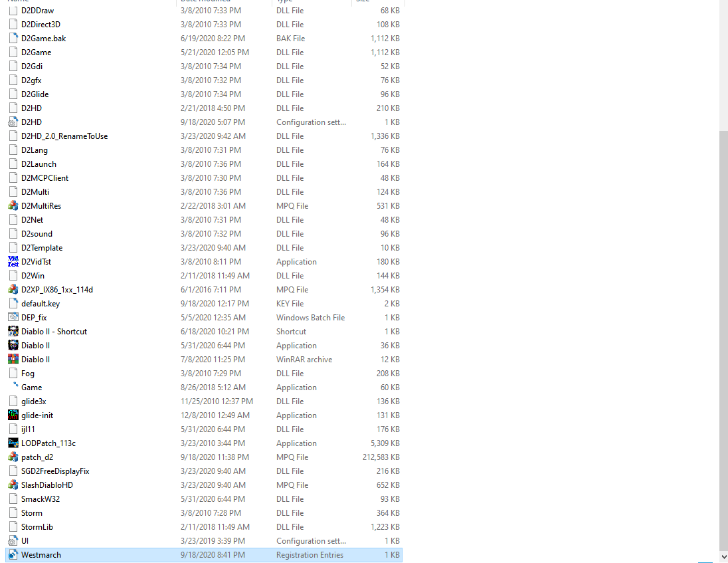Select the D2Template file name
This screenshot has height=563, width=728.
[x=42, y=247]
